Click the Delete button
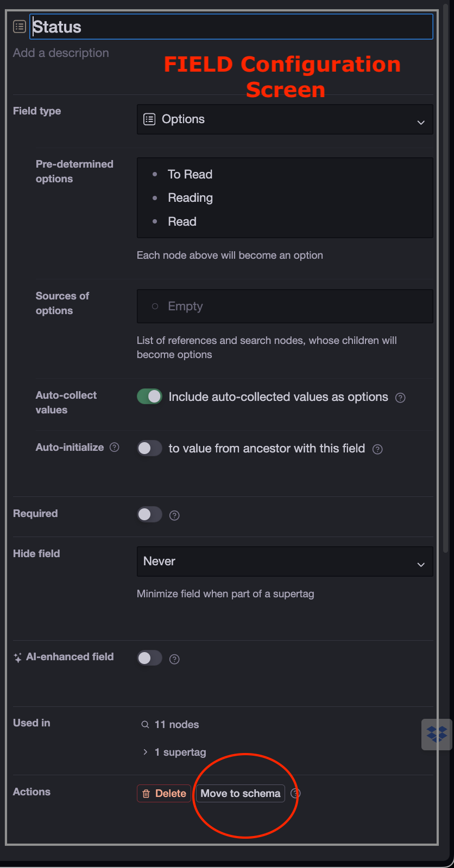The height and width of the screenshot is (868, 454). [164, 793]
